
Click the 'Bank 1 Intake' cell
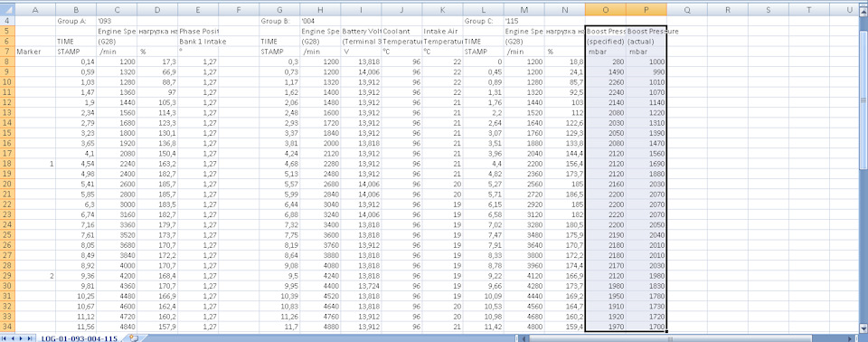tap(198, 41)
